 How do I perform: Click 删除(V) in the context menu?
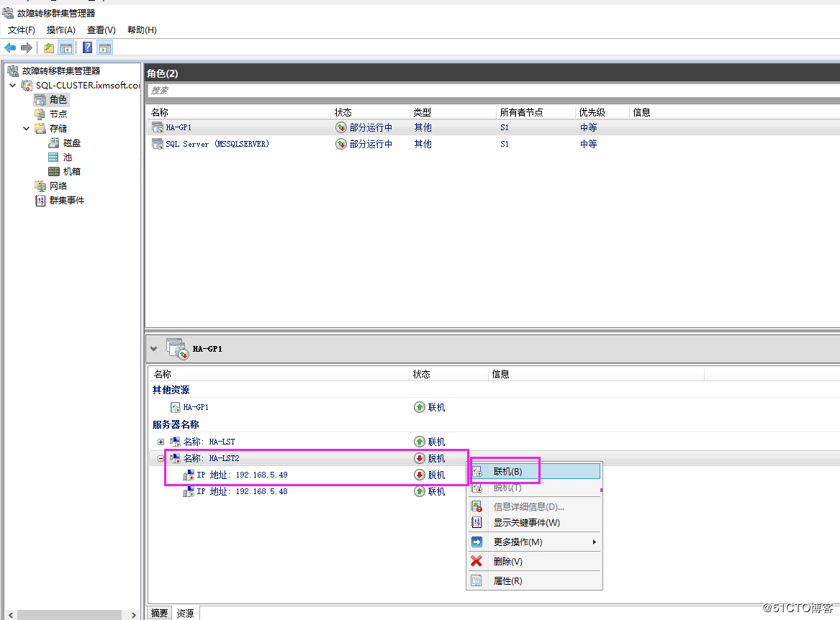click(x=509, y=561)
